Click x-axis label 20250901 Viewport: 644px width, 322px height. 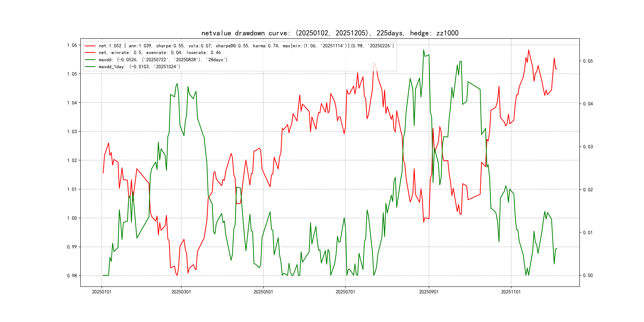coord(429,292)
